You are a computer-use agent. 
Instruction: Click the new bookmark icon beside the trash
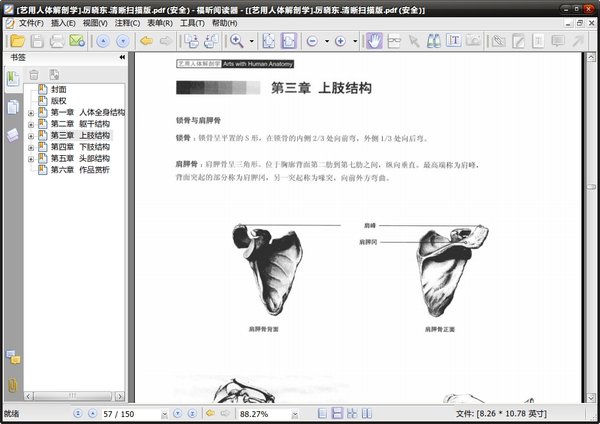click(54, 75)
